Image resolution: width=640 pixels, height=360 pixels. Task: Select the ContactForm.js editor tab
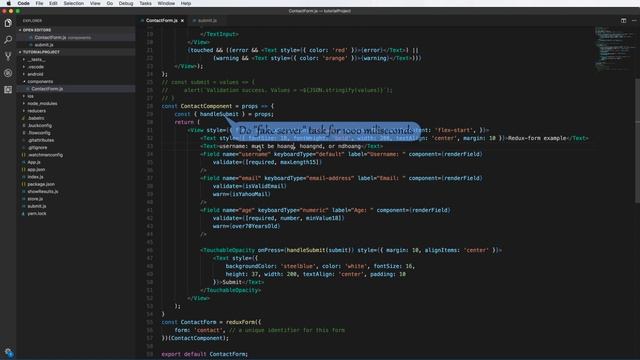click(162, 20)
